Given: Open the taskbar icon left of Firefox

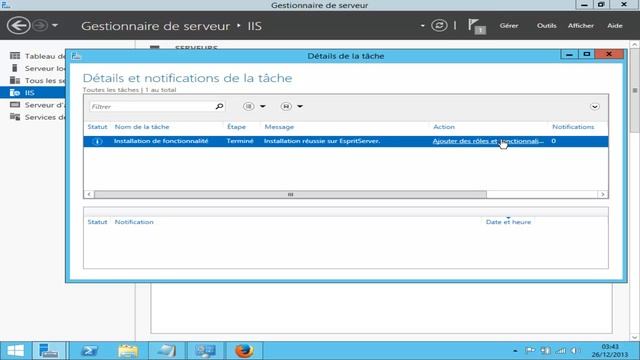Looking at the screenshot, I should click(x=205, y=351).
